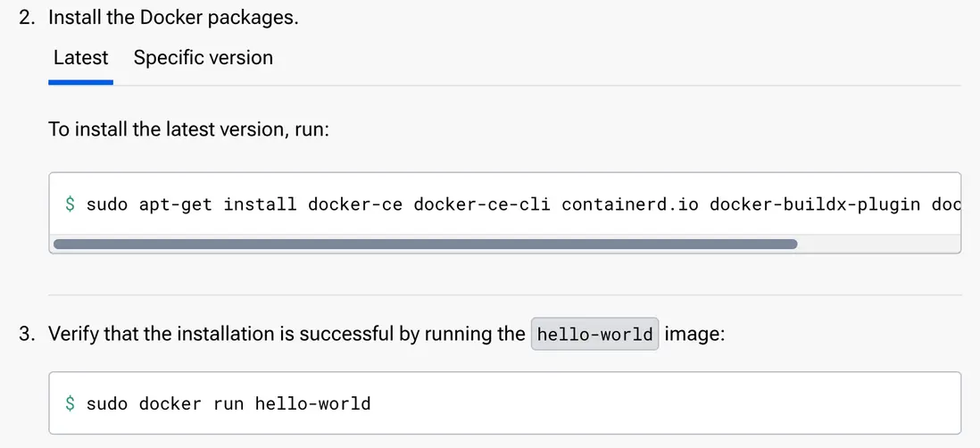
Task: Click the empty scrollbar track right of thumb
Action: pyautogui.click(x=877, y=243)
